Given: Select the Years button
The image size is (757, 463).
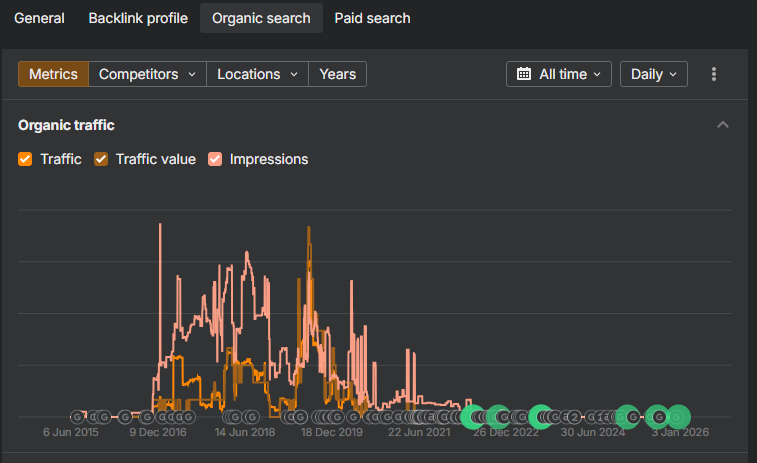Looking at the screenshot, I should [337, 74].
